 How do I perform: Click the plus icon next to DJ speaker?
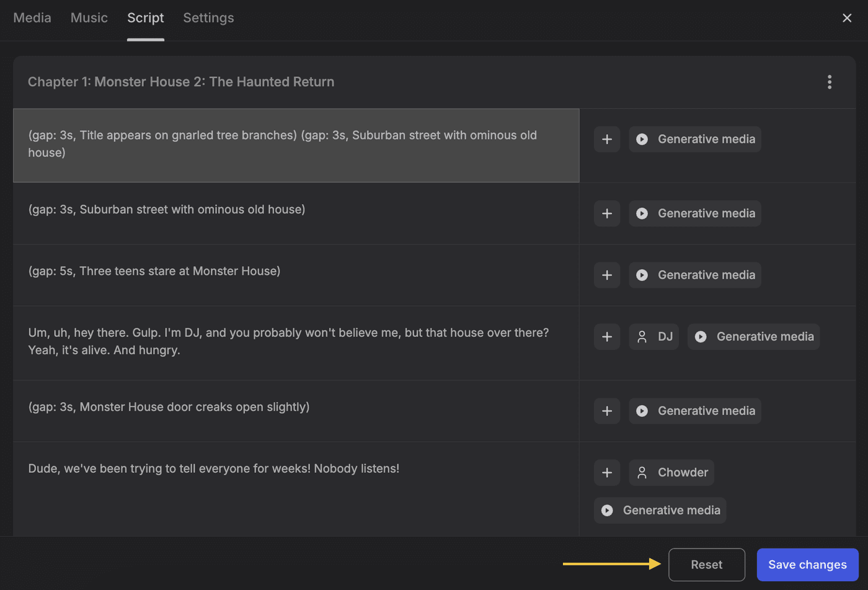(607, 337)
